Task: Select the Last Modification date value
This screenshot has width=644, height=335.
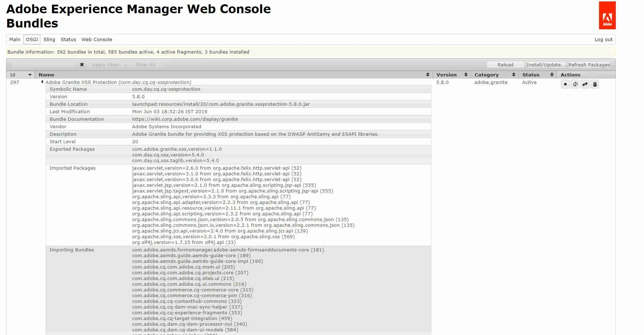Action: click(169, 111)
